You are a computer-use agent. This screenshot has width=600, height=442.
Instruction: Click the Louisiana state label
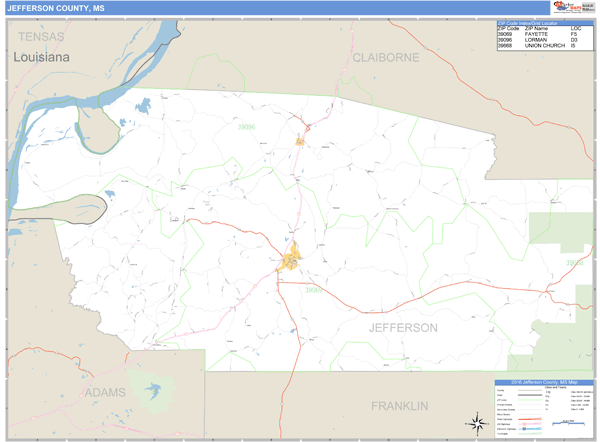[x=41, y=58]
